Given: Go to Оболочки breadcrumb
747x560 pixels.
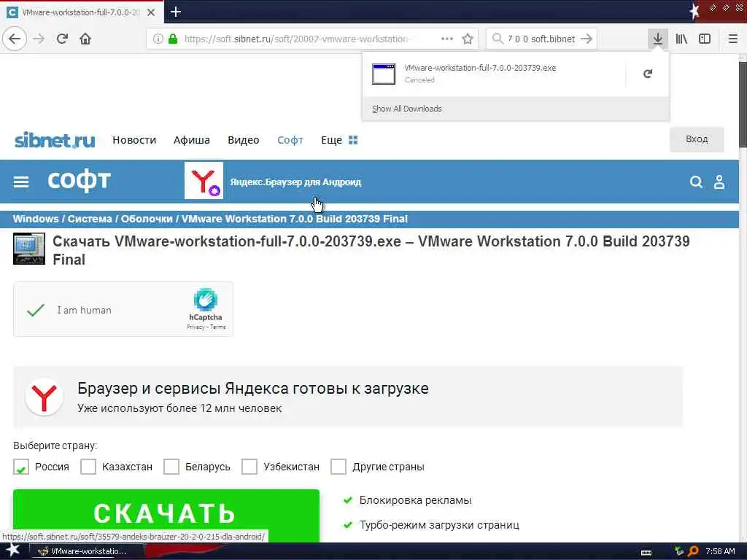Looking at the screenshot, I should [147, 219].
